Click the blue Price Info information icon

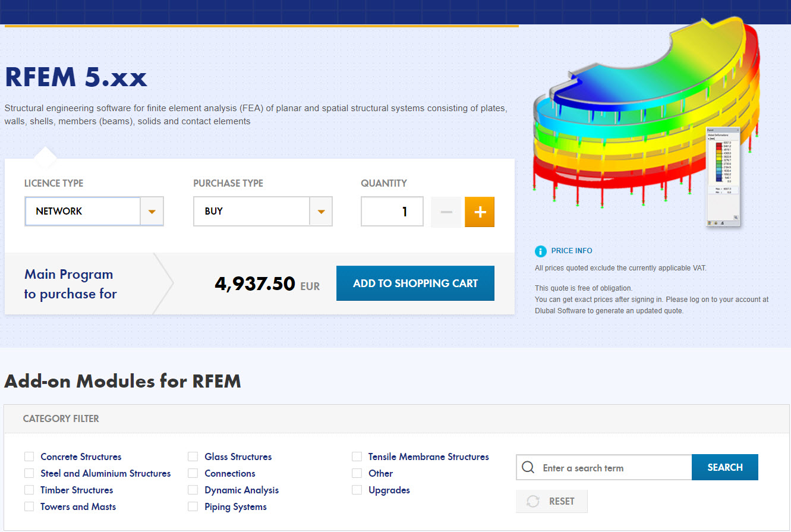(541, 250)
